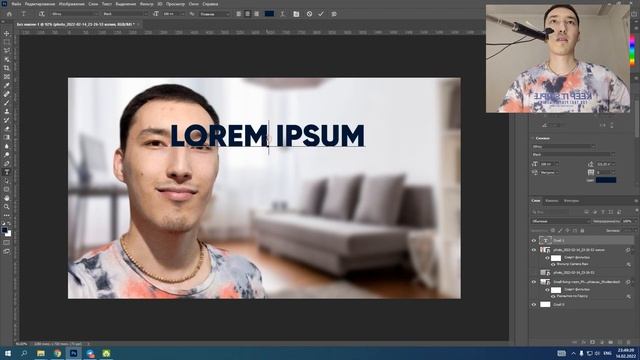Image resolution: width=640 pixels, height=360 pixels.
Task: Select the History Brush tool
Action: pos(7,120)
